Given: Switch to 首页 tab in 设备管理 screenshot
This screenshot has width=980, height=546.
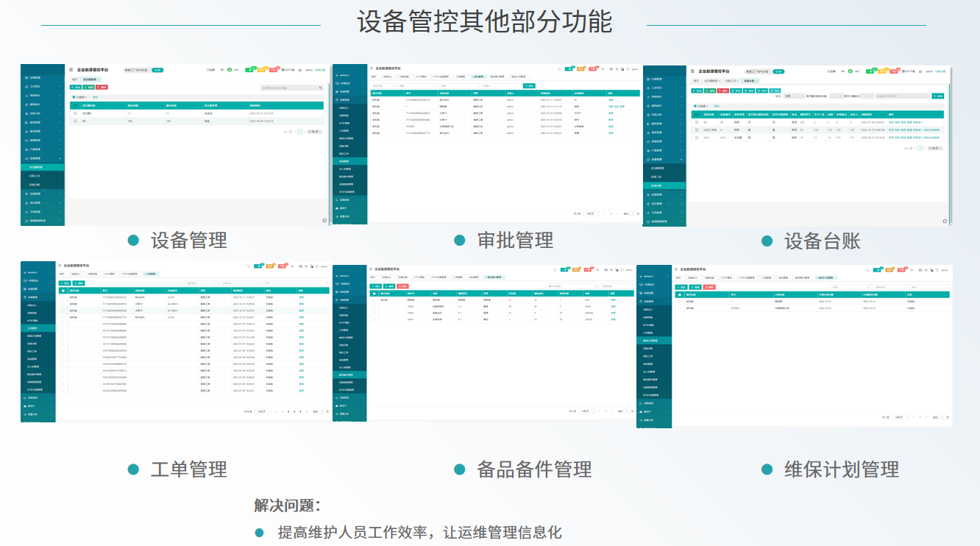Looking at the screenshot, I should click(x=74, y=79).
